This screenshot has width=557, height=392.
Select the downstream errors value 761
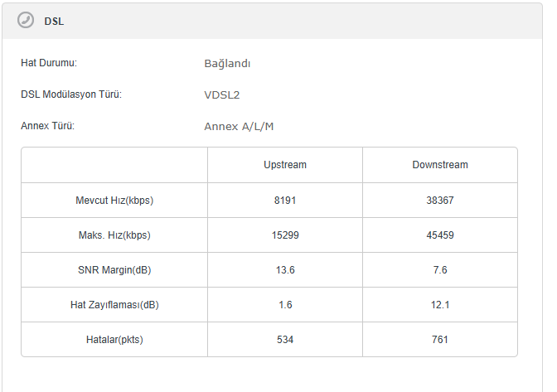[x=440, y=340]
